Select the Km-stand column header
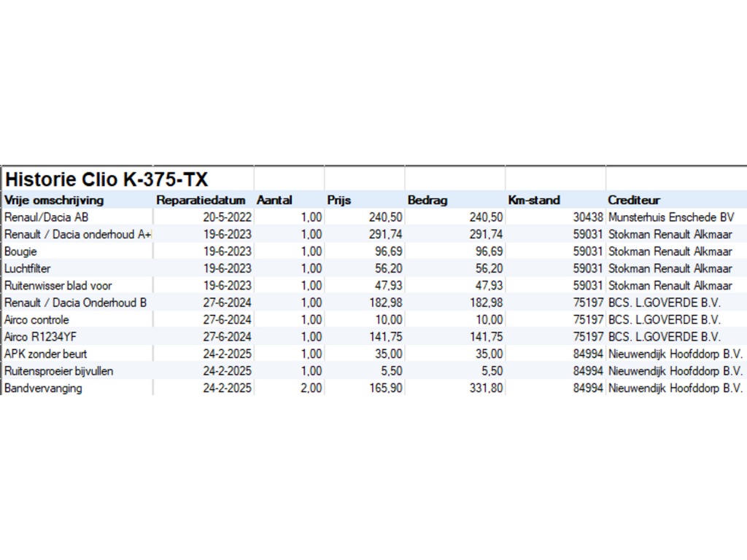Image resolution: width=747 pixels, height=560 pixels. click(534, 200)
